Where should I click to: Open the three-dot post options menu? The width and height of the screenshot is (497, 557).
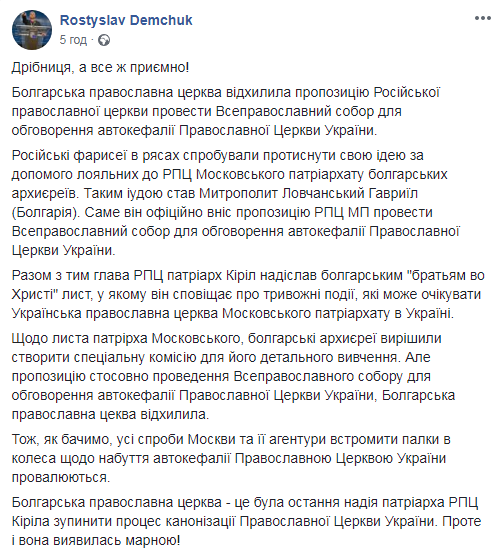483,18
